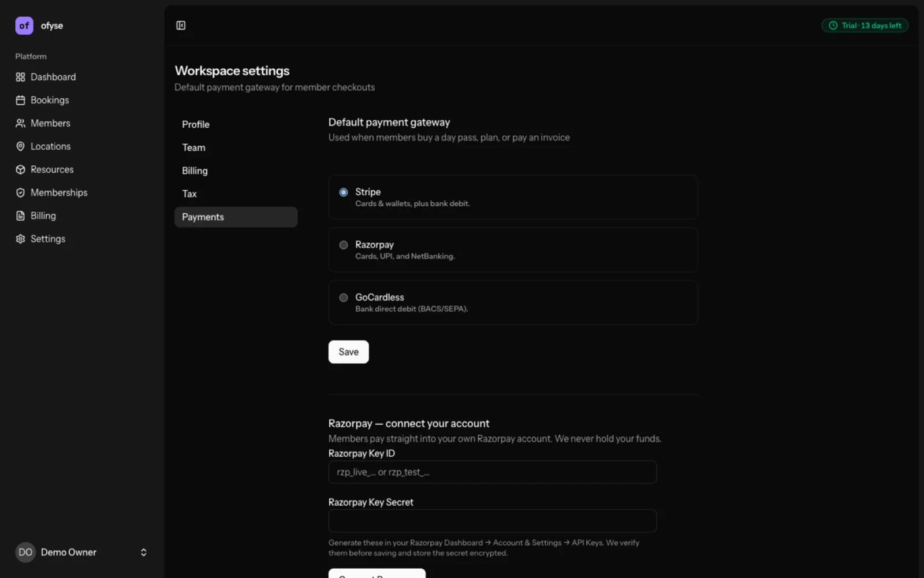924x578 pixels.
Task: Toggle the sidebar collapse icon
Action: pos(181,25)
